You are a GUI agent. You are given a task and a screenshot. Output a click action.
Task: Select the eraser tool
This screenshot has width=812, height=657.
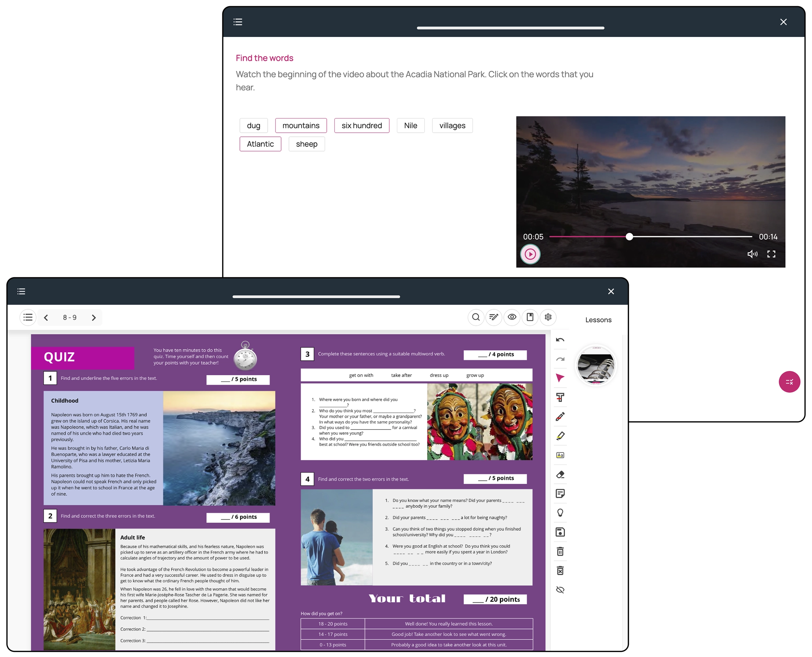pos(560,475)
